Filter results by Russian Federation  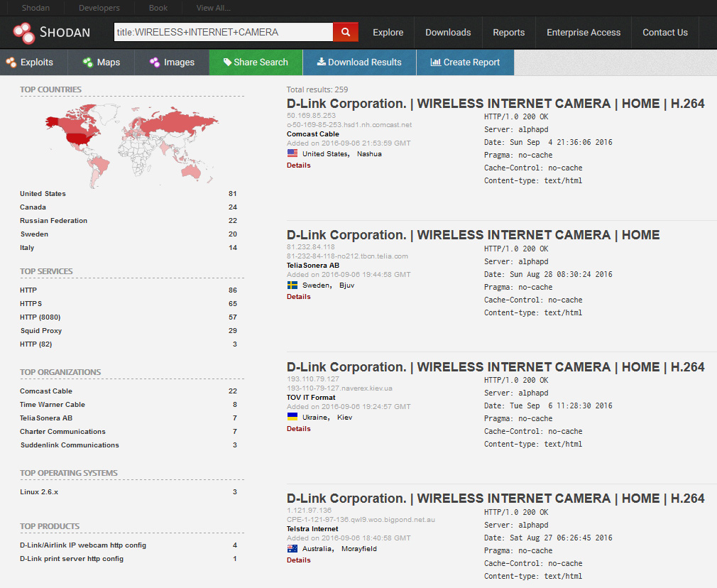(x=53, y=221)
